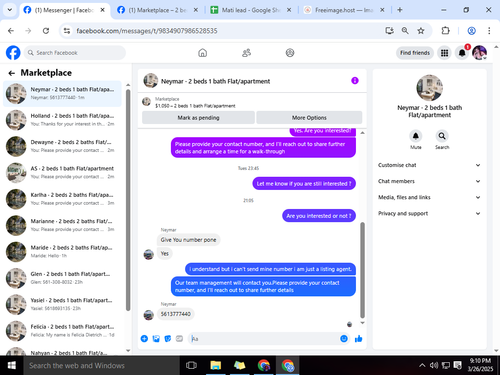Open Task View on the taskbar
This screenshot has width=500, height=375.
tap(191, 365)
